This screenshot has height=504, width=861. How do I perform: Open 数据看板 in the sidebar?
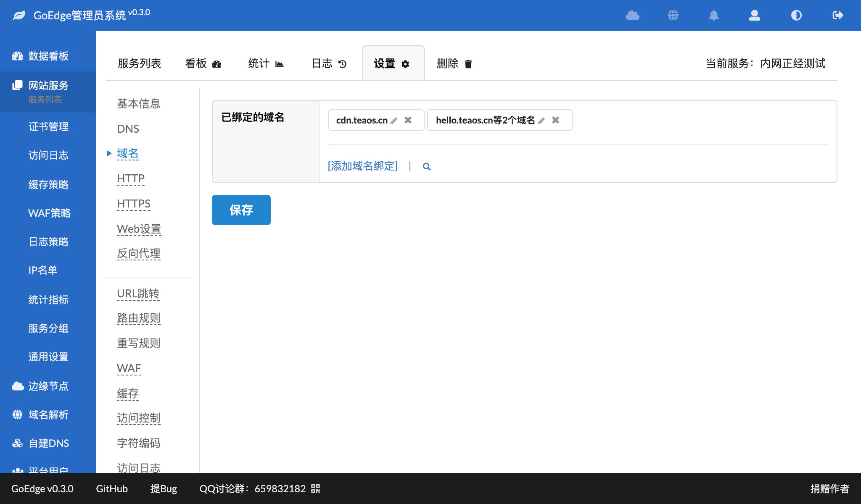pos(48,56)
